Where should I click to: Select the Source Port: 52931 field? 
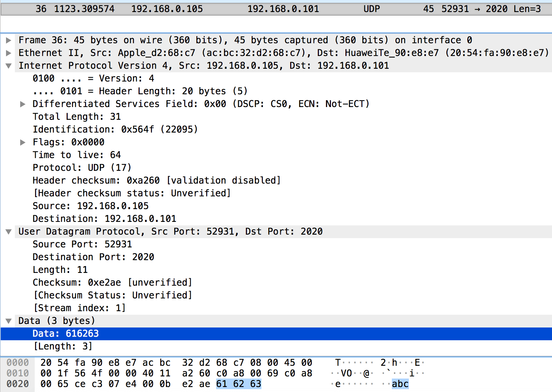click(x=82, y=244)
